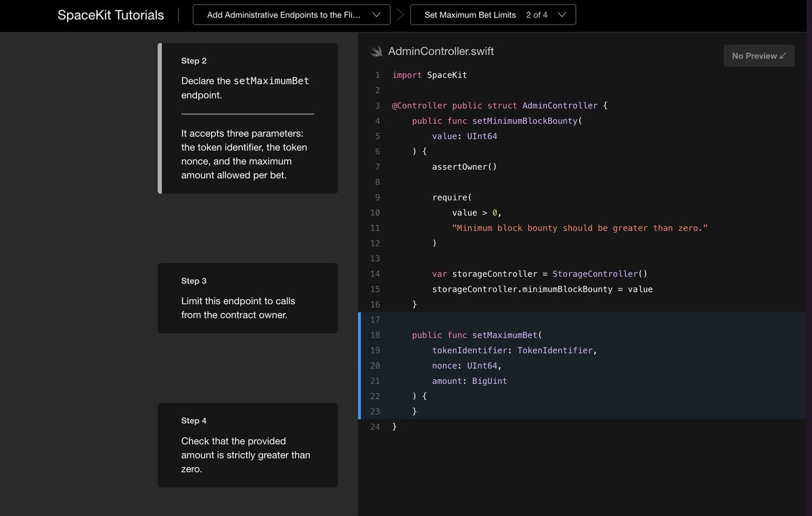Click the 'public func setMinimumBlockBounty(' line
Viewport: 812px width, 516px height.
click(x=497, y=121)
